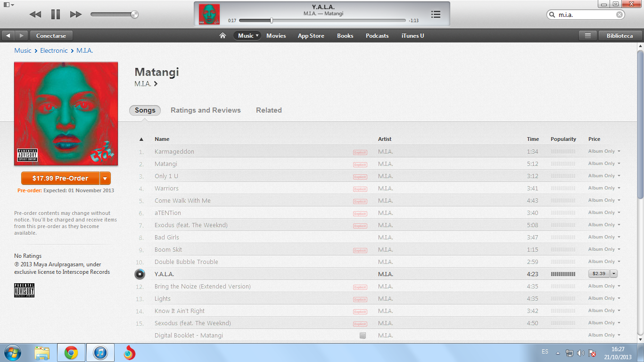
Task: Open the iTunes Store home icon
Action: coord(223,35)
